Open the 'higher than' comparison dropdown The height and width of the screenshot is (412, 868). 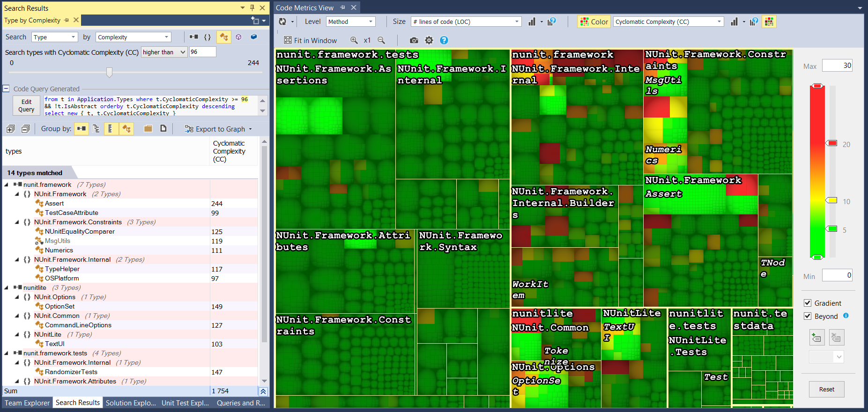(164, 52)
